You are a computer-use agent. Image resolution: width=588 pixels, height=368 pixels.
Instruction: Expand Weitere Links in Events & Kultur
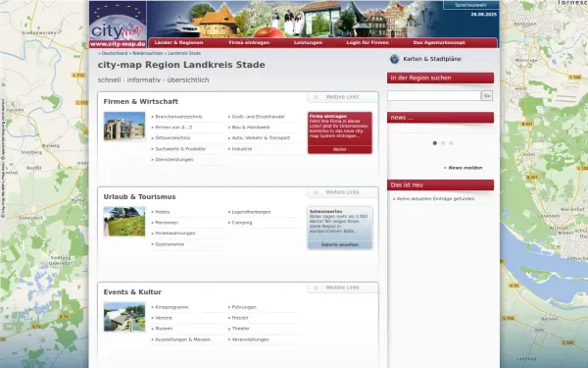(x=342, y=288)
